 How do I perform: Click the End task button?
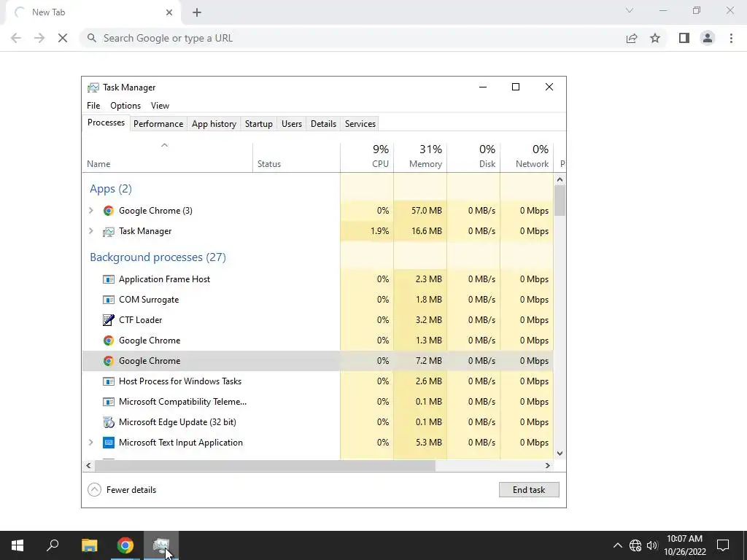point(529,489)
